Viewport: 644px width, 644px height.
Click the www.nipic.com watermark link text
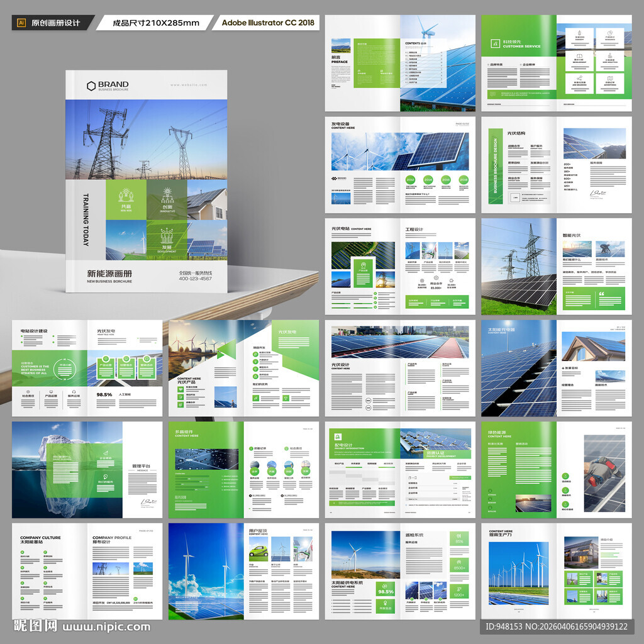click(x=106, y=627)
